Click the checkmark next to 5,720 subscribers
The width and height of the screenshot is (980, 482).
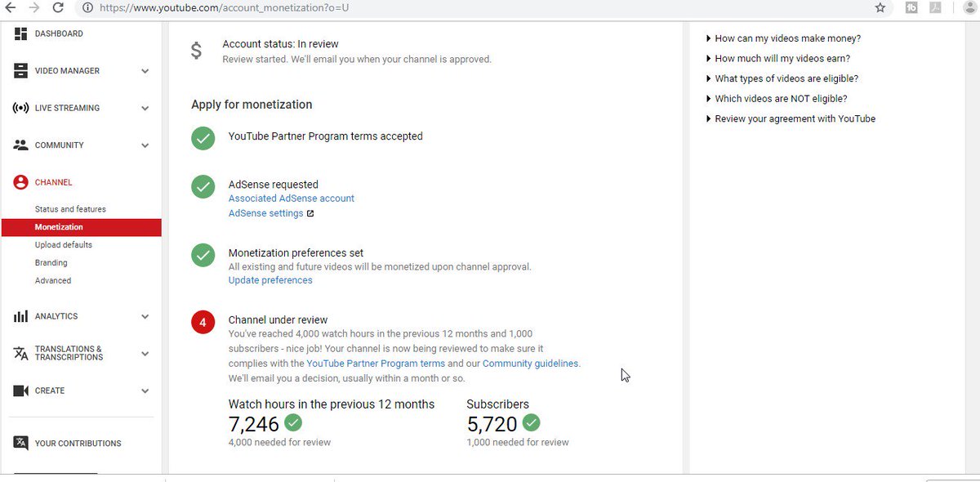point(532,423)
